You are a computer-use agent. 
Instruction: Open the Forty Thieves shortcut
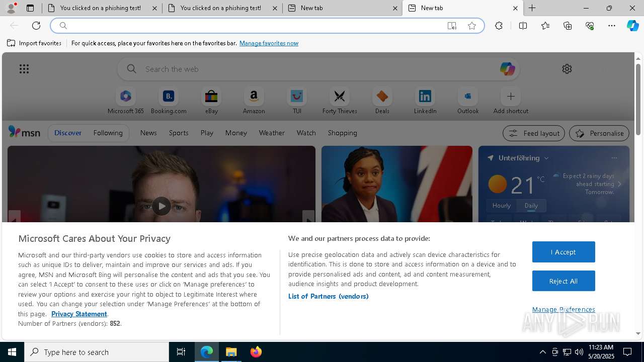340,101
